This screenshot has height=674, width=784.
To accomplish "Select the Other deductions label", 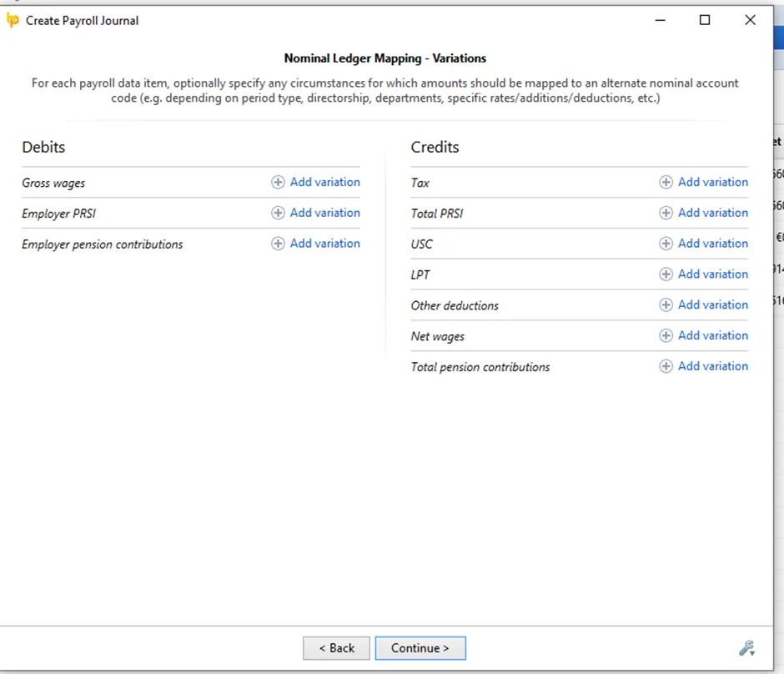I will coord(455,305).
